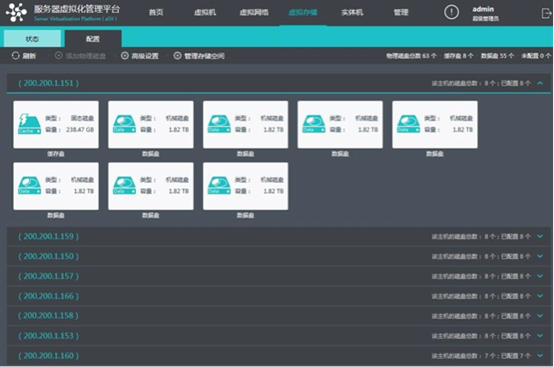Expand the 200.200.1.160 host row
This screenshot has height=367, width=554.
[540, 355]
